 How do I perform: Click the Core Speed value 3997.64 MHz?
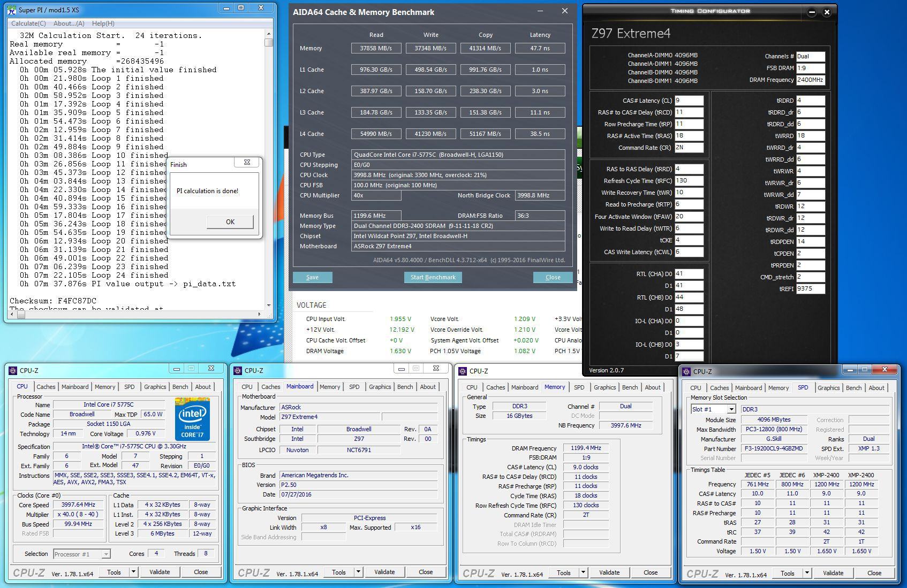[78, 505]
